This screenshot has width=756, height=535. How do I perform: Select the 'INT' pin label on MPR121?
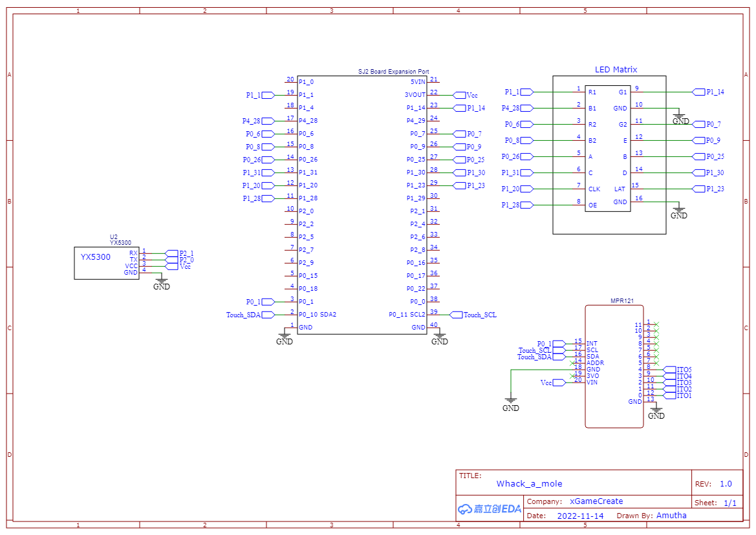coord(592,344)
